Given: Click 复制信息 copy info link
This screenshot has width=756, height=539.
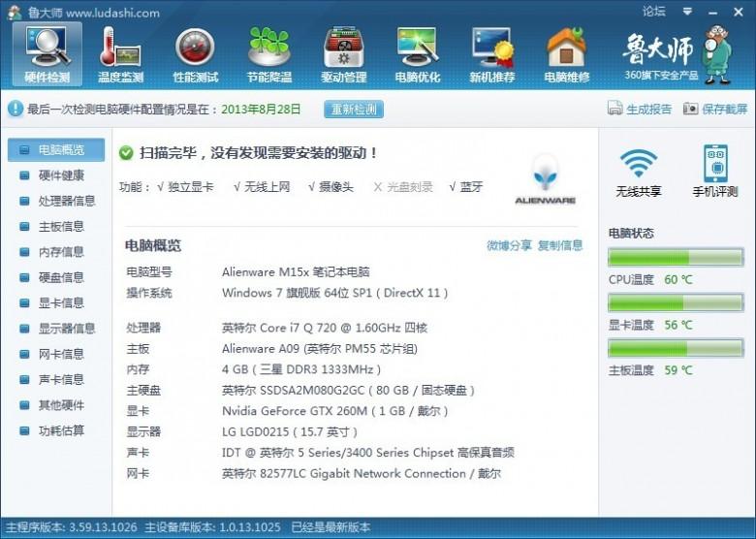Looking at the screenshot, I should (x=560, y=245).
